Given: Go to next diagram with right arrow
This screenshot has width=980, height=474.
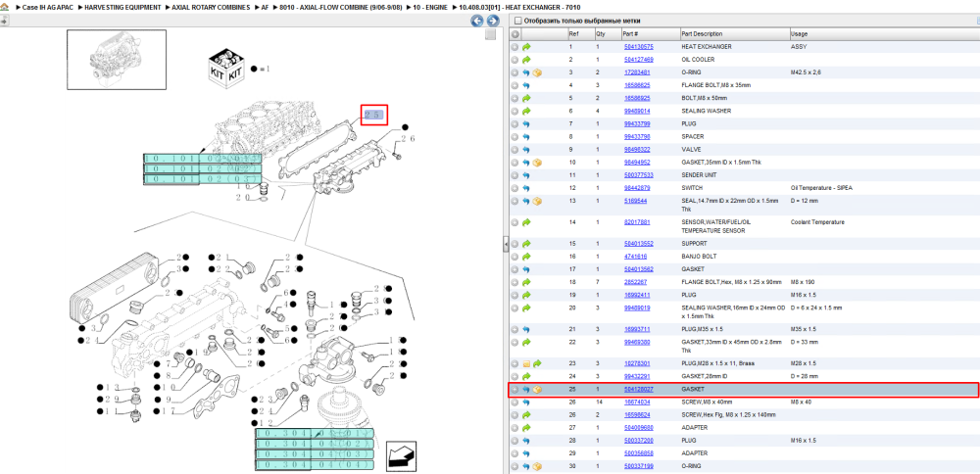Looking at the screenshot, I should 493,22.
